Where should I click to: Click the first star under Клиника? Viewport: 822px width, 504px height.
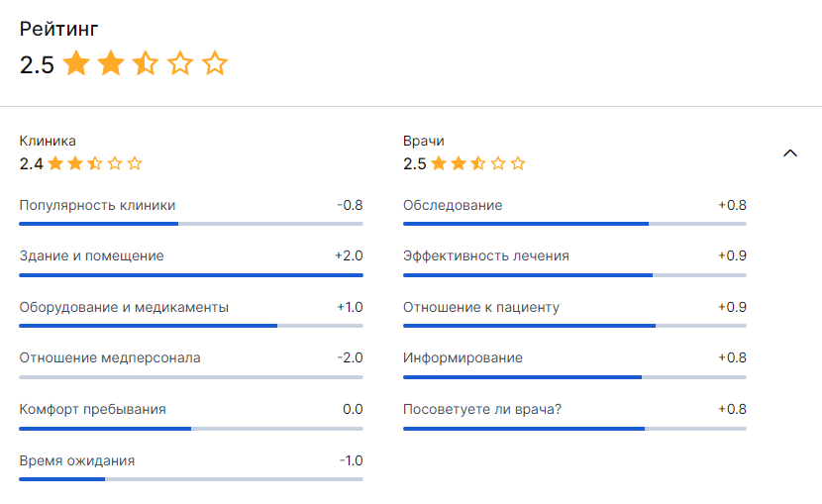[x=55, y=164]
